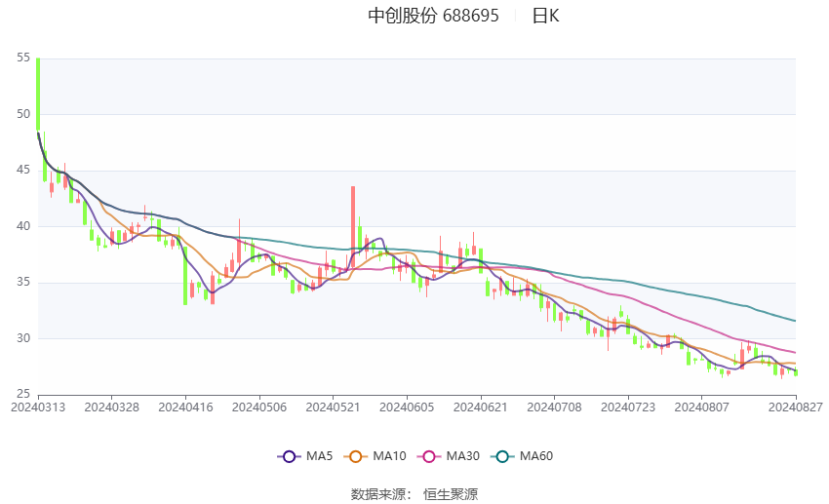The height and width of the screenshot is (504, 829).
Task: Click y-axis value 45
Action: pyautogui.click(x=23, y=171)
